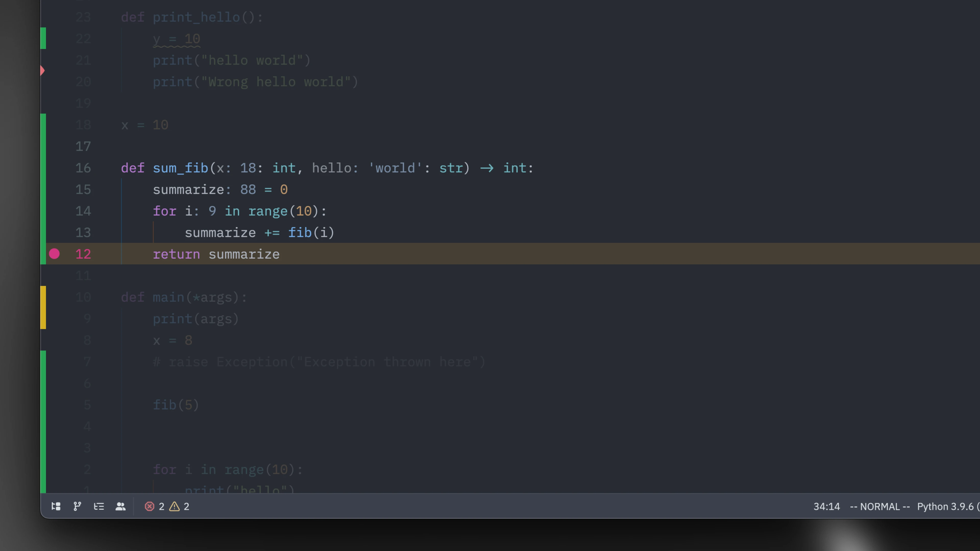Open the document outline icon
Screen dimensions: 980x551
99,506
